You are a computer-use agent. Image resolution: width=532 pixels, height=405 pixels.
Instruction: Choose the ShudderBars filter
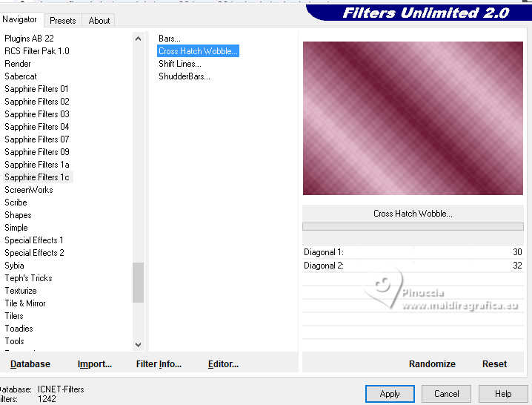click(184, 76)
